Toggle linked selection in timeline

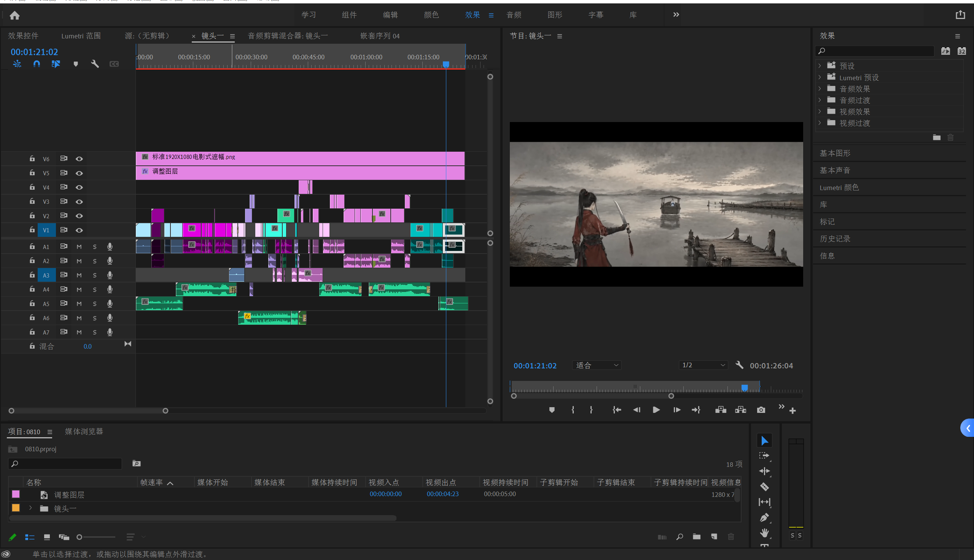56,64
